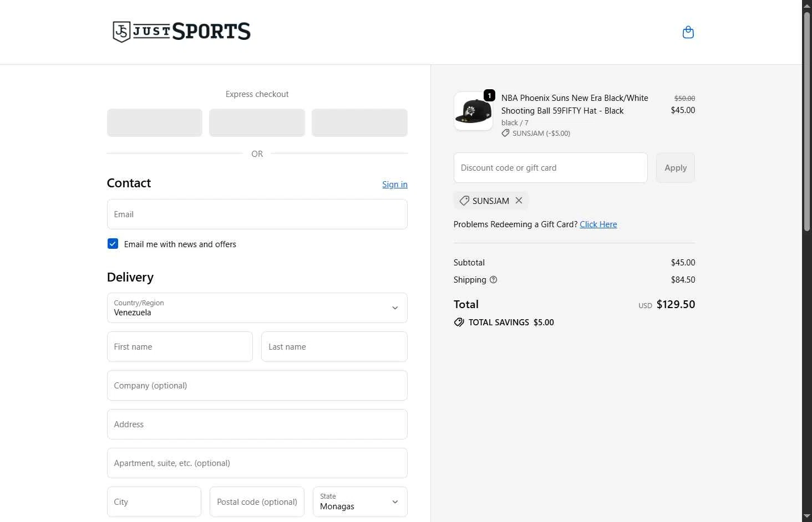The image size is (812, 522).
Task: Click the Contact heading
Action: pos(129,183)
